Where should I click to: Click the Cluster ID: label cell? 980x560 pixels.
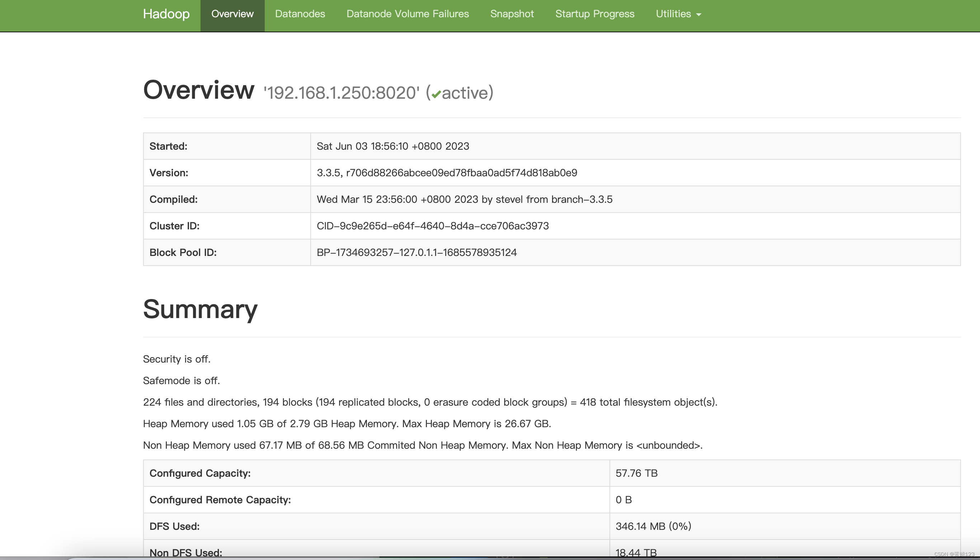coord(227,226)
